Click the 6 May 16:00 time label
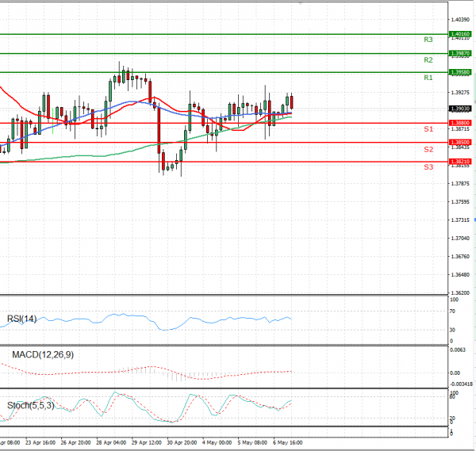Viewport: 476px width, 451px height. (x=288, y=443)
